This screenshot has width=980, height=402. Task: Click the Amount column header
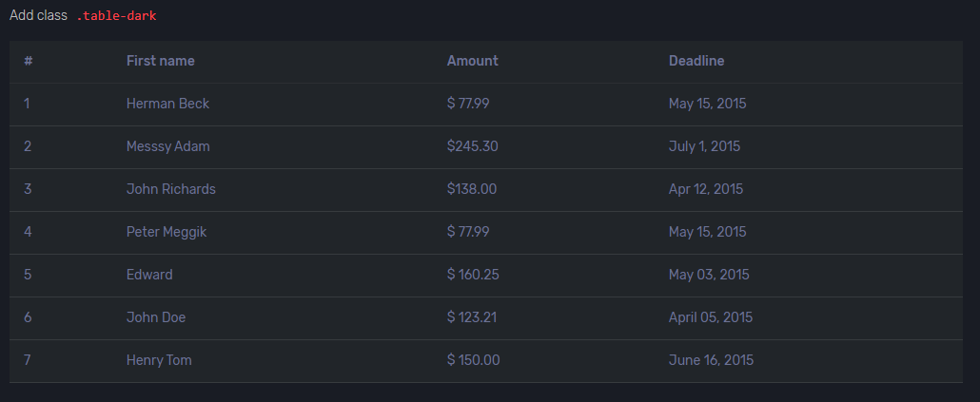pos(472,61)
